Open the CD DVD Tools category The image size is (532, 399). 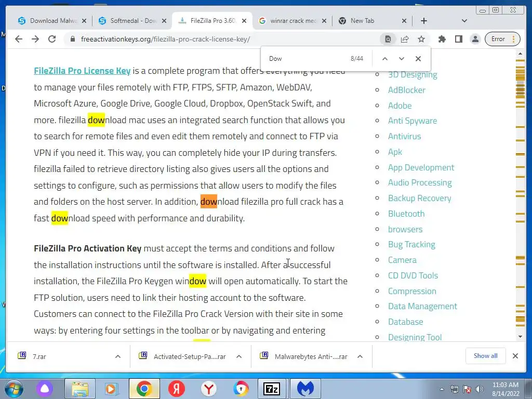413,275
